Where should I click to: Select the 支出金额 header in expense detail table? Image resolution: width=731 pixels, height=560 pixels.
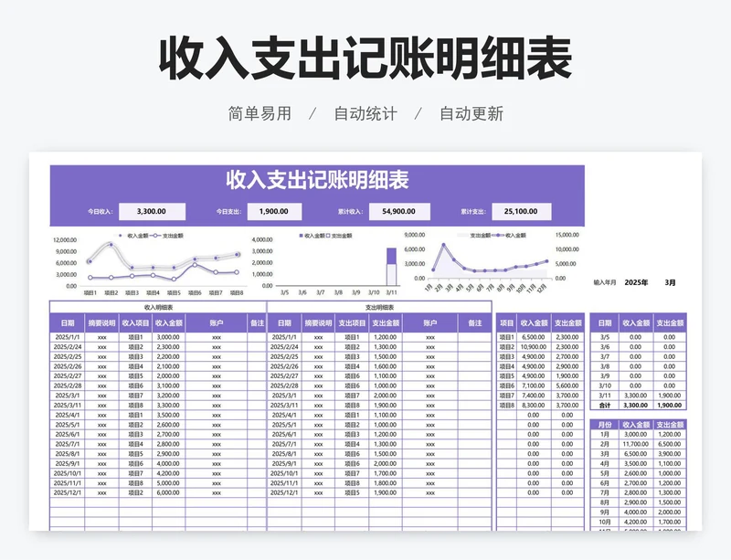click(386, 322)
